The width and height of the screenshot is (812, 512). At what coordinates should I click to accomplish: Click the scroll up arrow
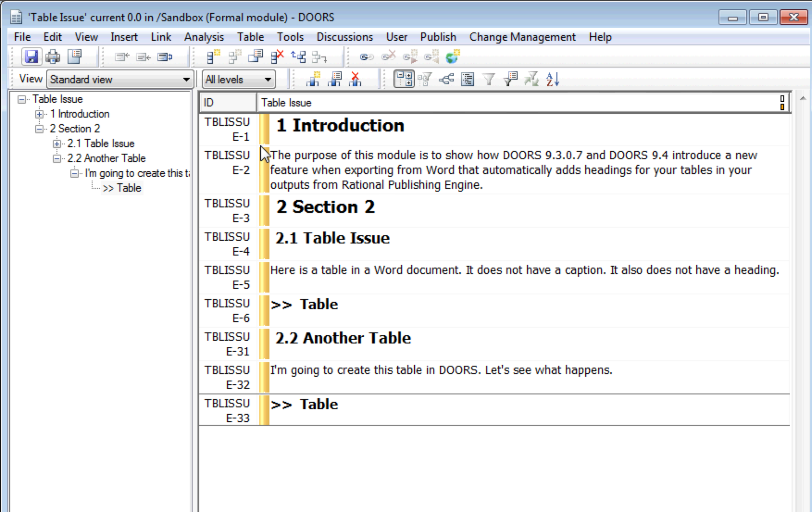point(803,98)
